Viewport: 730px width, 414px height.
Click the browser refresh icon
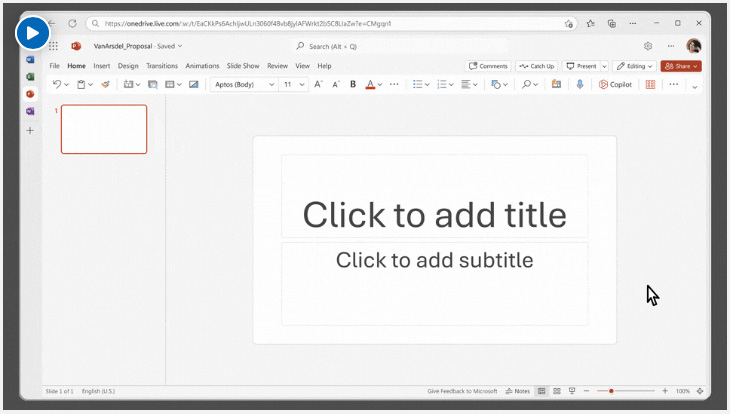pos(72,23)
